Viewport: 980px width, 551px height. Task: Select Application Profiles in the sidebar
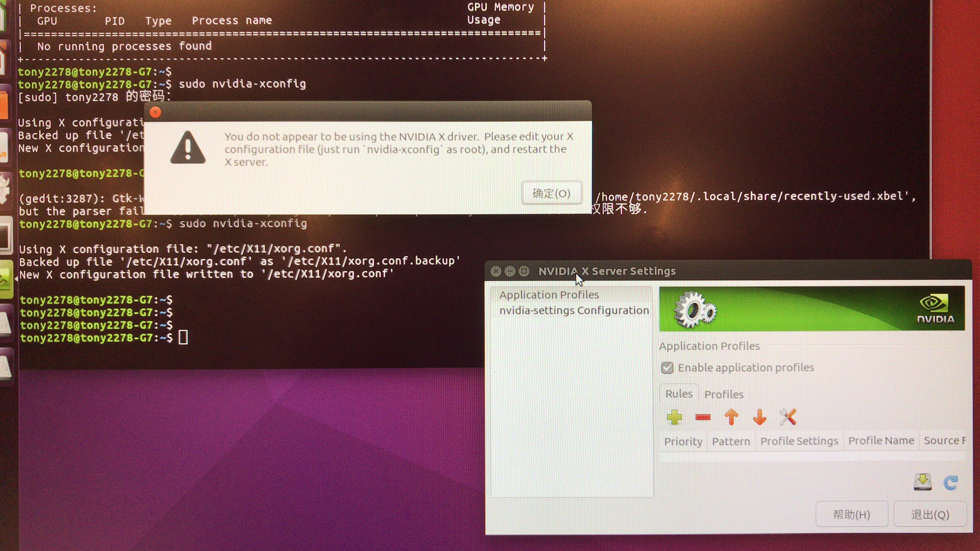(549, 295)
